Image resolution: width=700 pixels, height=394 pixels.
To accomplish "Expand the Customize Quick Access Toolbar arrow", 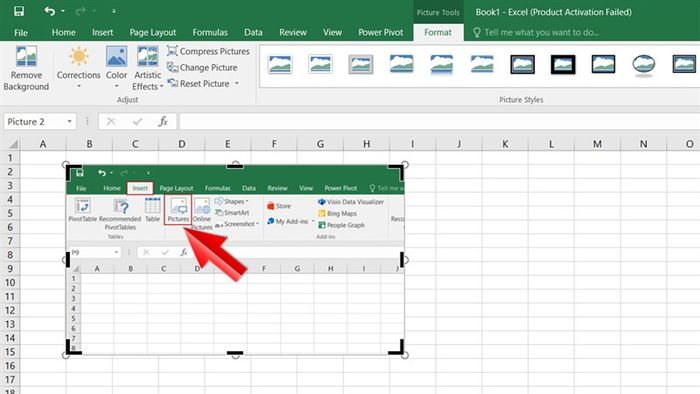I will pyautogui.click(x=114, y=11).
